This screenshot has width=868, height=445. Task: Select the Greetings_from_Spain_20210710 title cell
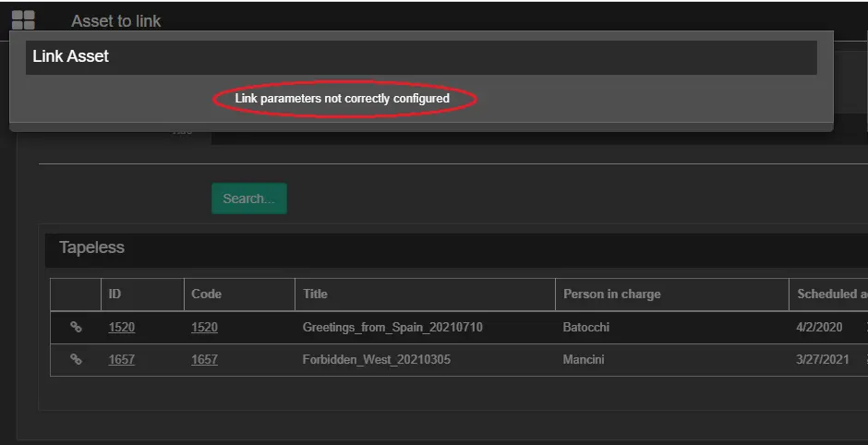pos(392,328)
